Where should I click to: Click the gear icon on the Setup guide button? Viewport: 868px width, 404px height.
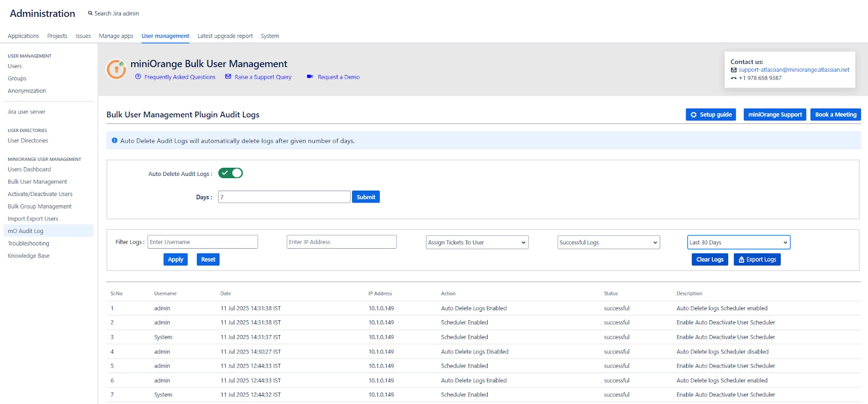click(693, 115)
